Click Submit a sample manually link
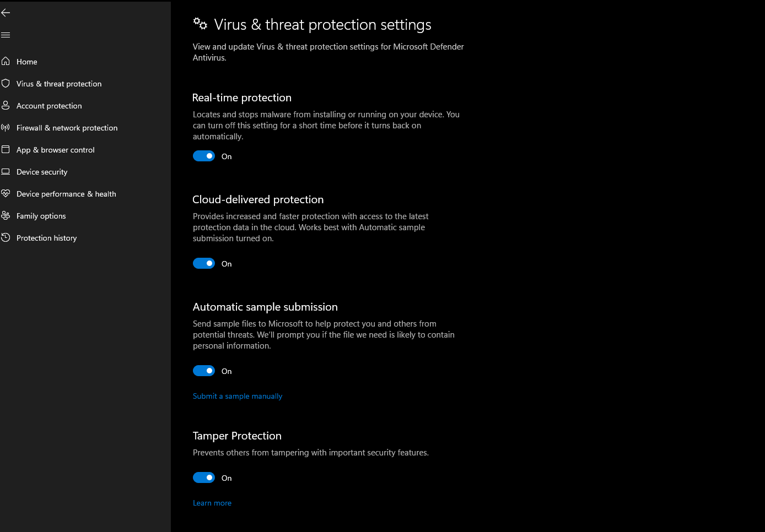 238,396
